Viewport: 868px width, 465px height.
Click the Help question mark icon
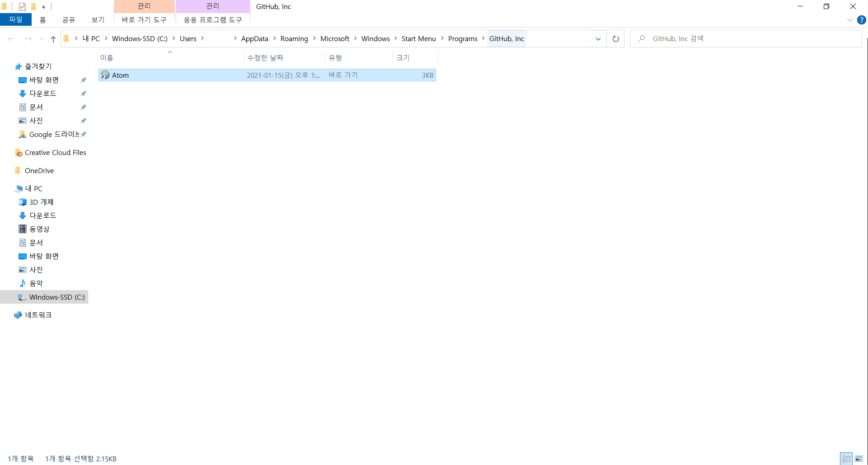pyautogui.click(x=862, y=20)
